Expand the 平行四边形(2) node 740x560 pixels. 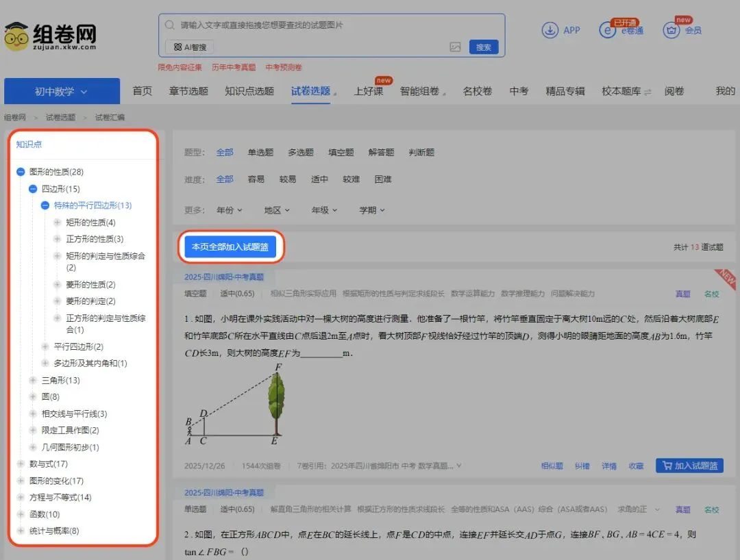tap(45, 347)
